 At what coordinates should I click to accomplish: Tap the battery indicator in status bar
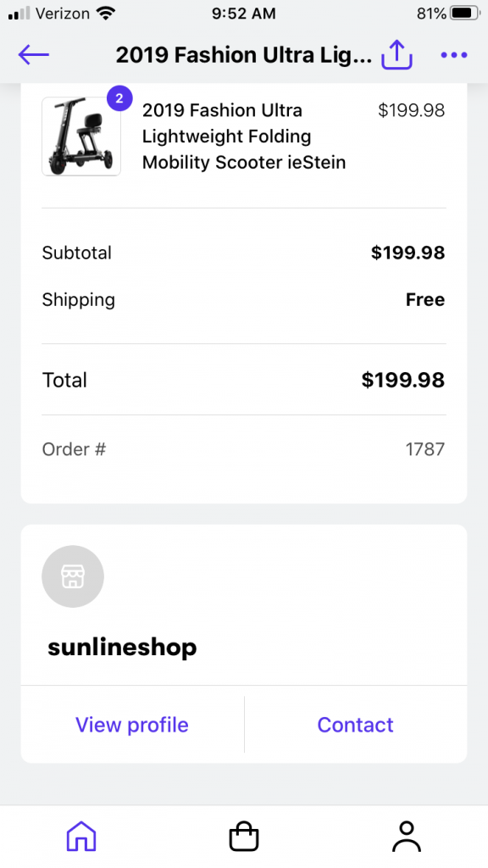463,14
